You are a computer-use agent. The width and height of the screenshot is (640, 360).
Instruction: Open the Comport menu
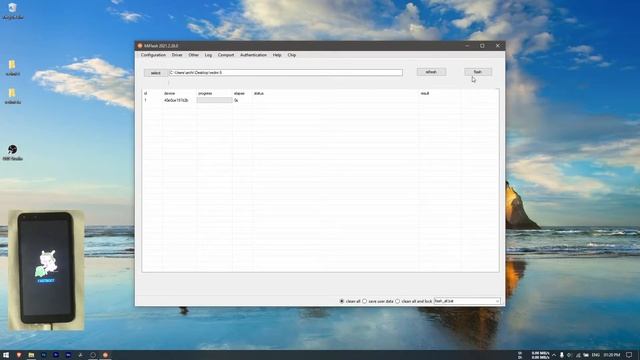(x=226, y=55)
